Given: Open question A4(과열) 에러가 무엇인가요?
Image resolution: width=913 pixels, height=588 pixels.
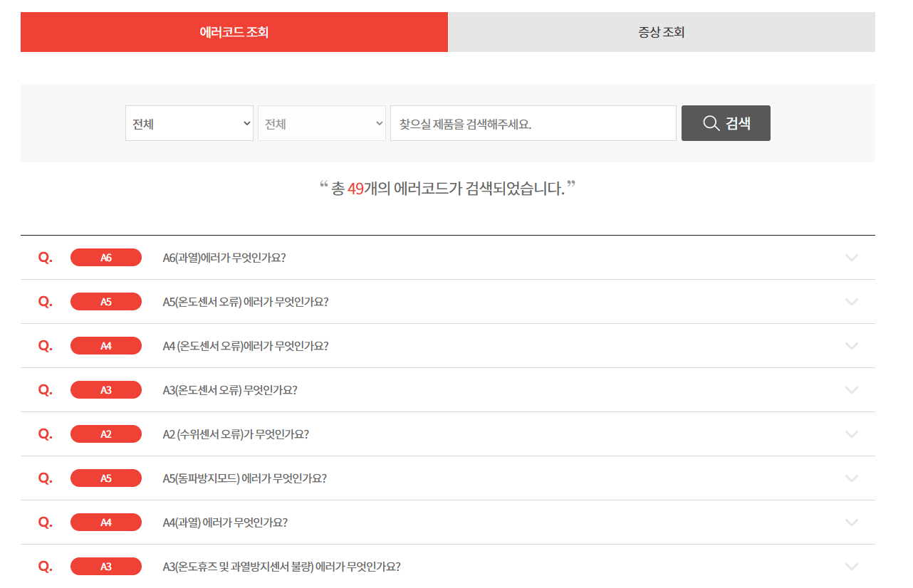Looking at the screenshot, I should click(x=225, y=523).
